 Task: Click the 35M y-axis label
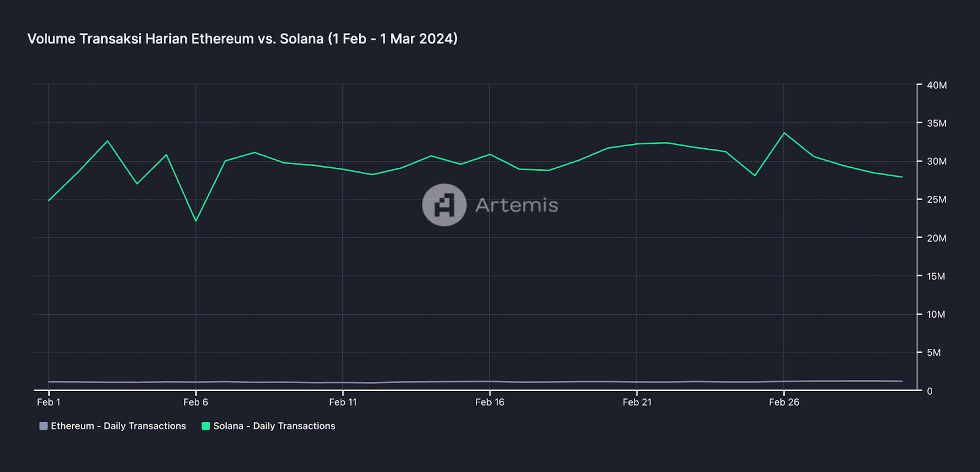(937, 123)
